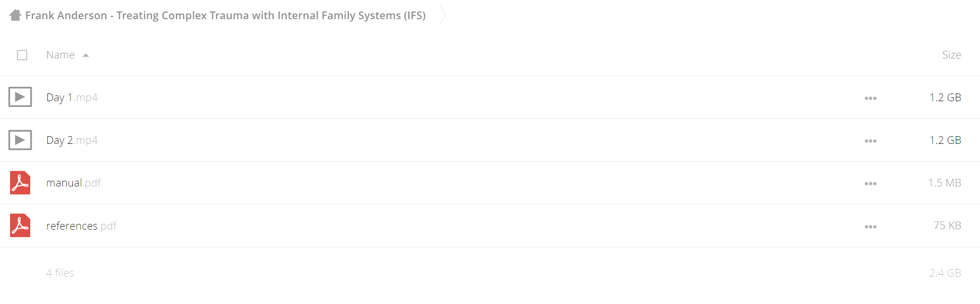Show the three-dot menu for references.pdf
Viewport: 980px width, 304px height.
pyautogui.click(x=871, y=227)
